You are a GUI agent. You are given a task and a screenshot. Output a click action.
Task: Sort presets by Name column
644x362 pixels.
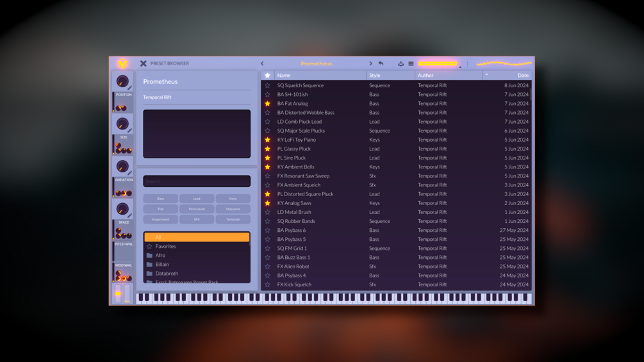click(320, 75)
